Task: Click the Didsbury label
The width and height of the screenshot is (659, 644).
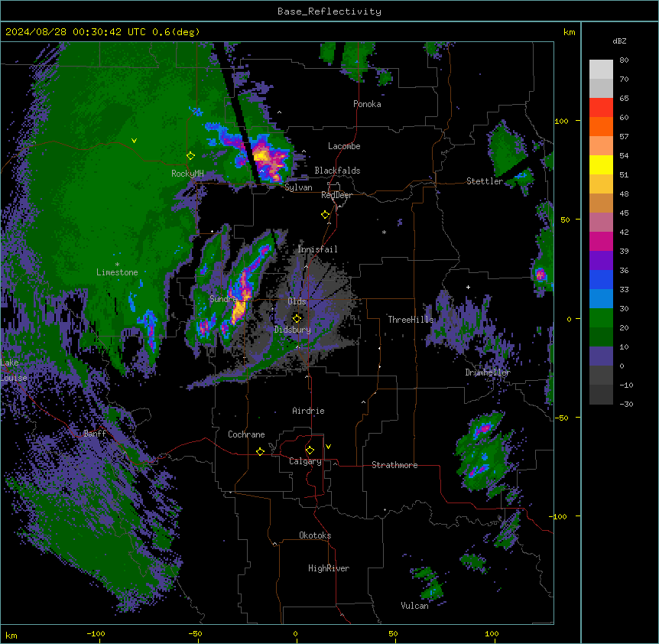Action: pyautogui.click(x=292, y=330)
